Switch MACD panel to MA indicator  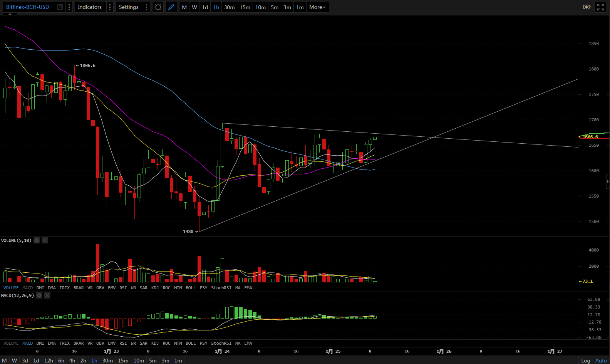pos(238,343)
